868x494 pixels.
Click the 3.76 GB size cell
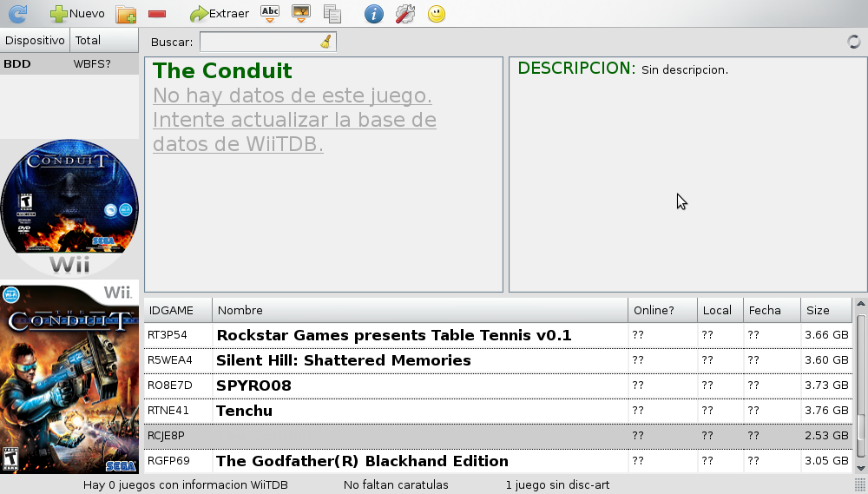click(826, 411)
